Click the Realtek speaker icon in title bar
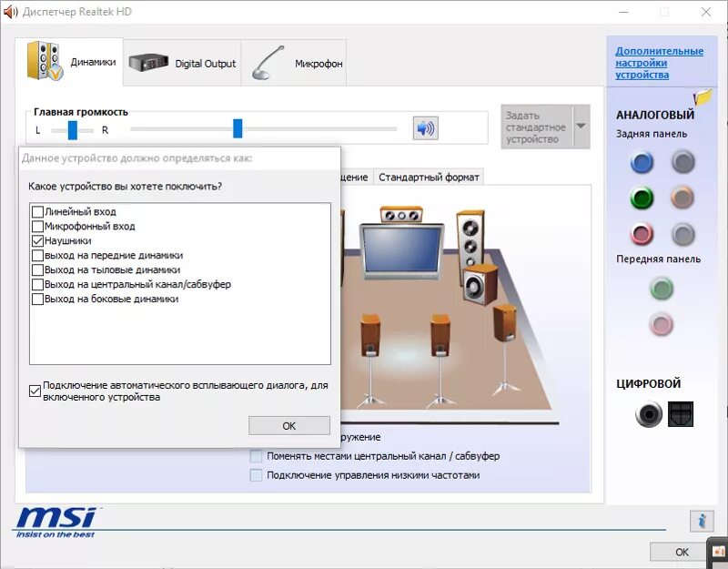This screenshot has height=569, width=728. coord(10,12)
